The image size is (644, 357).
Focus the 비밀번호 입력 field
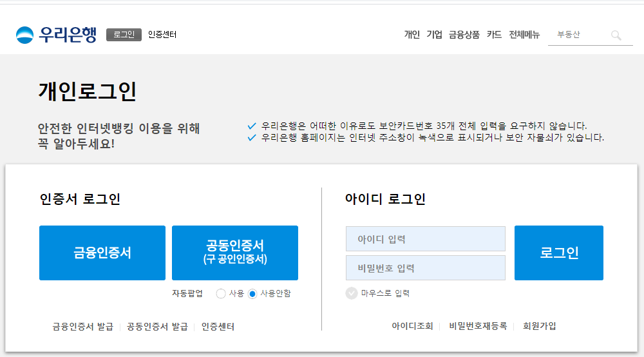coord(426,268)
